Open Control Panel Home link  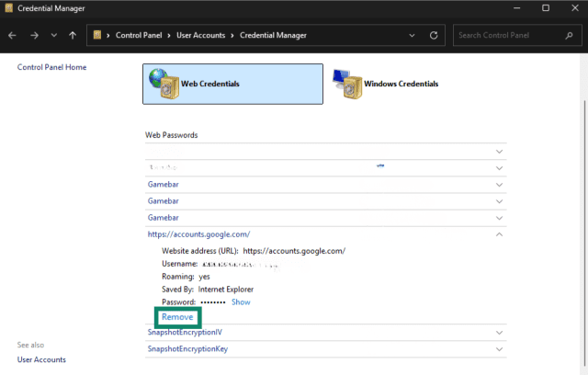point(51,67)
